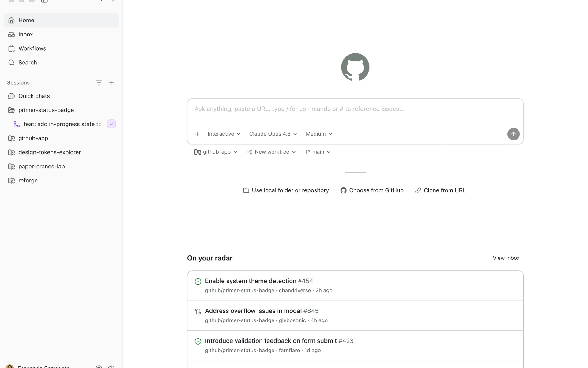Open the Claude Opus 4.6 model dropdown

pos(273,134)
